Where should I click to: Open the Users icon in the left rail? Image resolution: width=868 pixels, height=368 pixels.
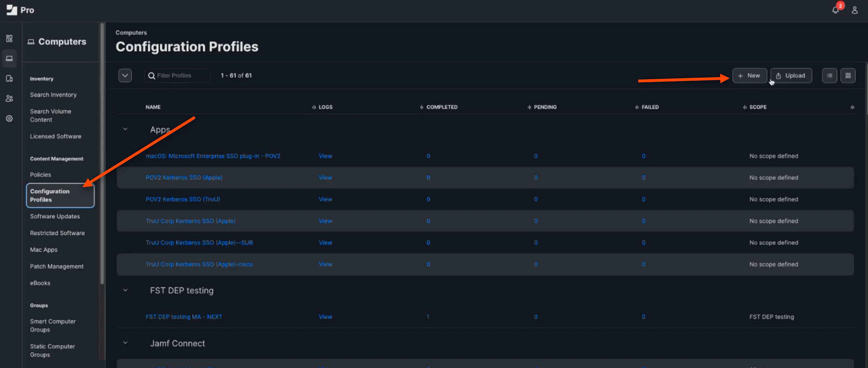pos(9,98)
